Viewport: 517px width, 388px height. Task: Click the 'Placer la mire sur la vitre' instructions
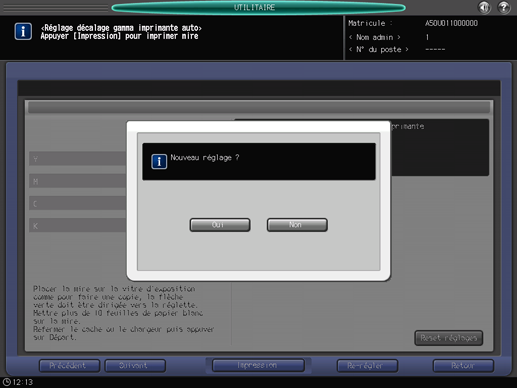[x=123, y=313]
